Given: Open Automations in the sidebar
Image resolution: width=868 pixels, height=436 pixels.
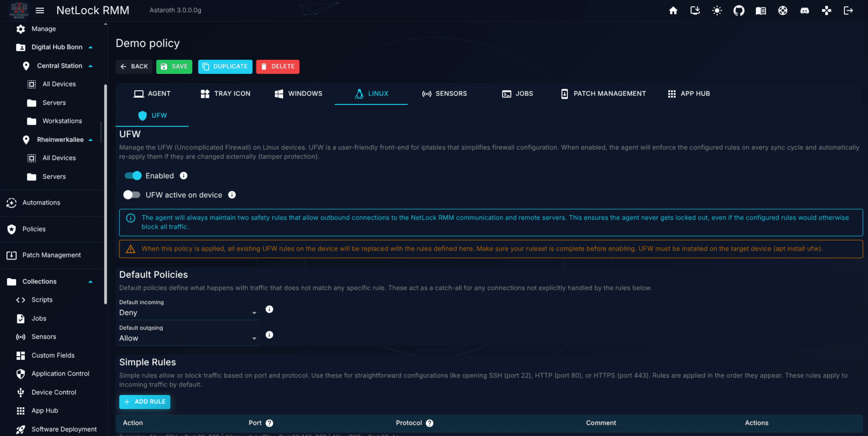Looking at the screenshot, I should click(x=41, y=203).
